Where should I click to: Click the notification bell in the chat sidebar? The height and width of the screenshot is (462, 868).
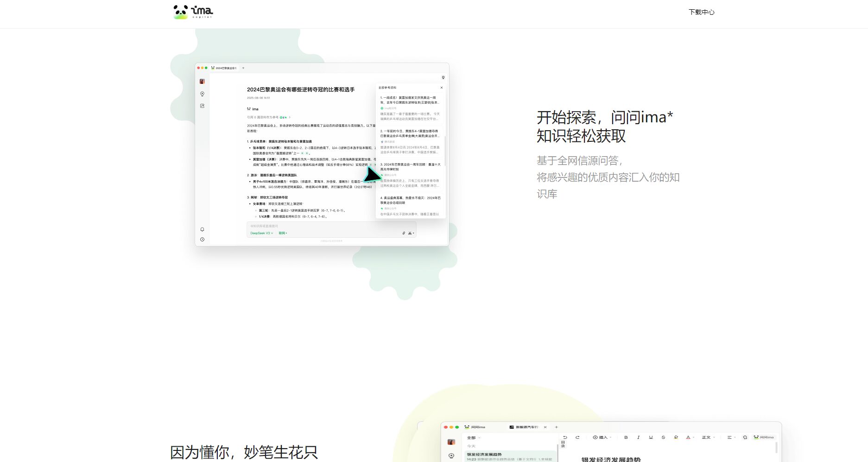pyautogui.click(x=202, y=229)
